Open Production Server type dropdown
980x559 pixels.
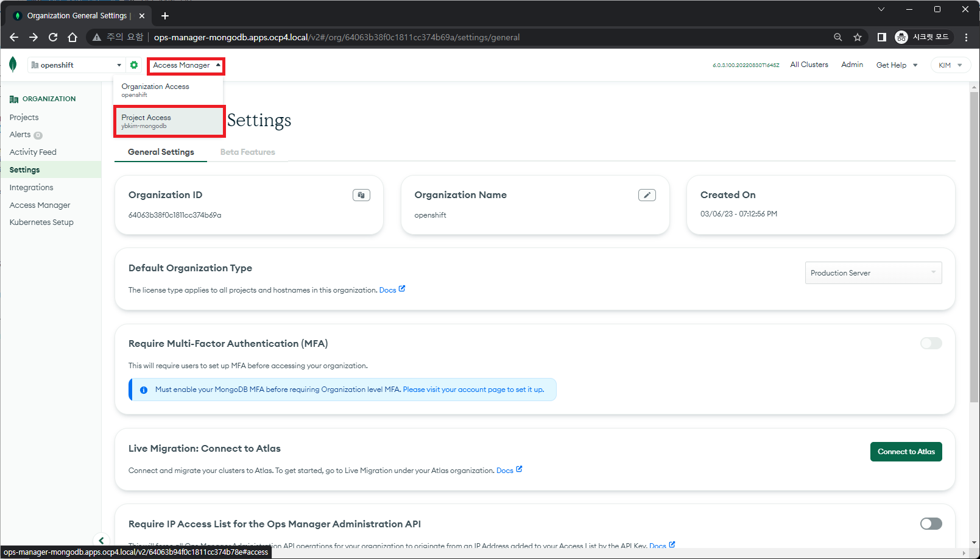tap(873, 272)
